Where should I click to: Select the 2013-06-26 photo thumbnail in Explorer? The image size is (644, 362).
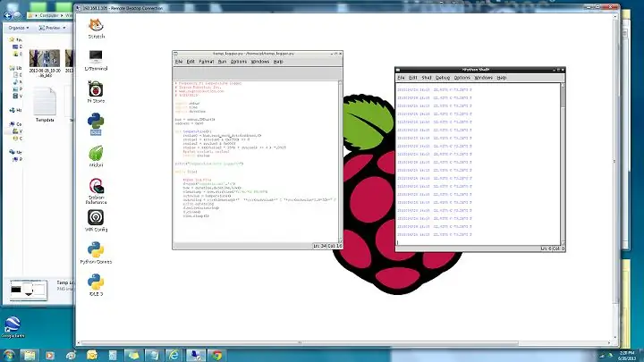45,63
